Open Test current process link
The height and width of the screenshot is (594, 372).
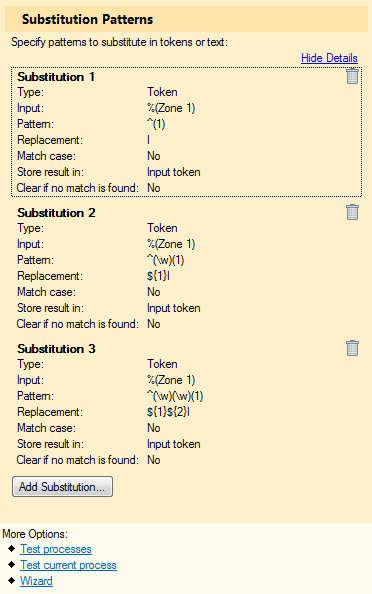(x=69, y=565)
